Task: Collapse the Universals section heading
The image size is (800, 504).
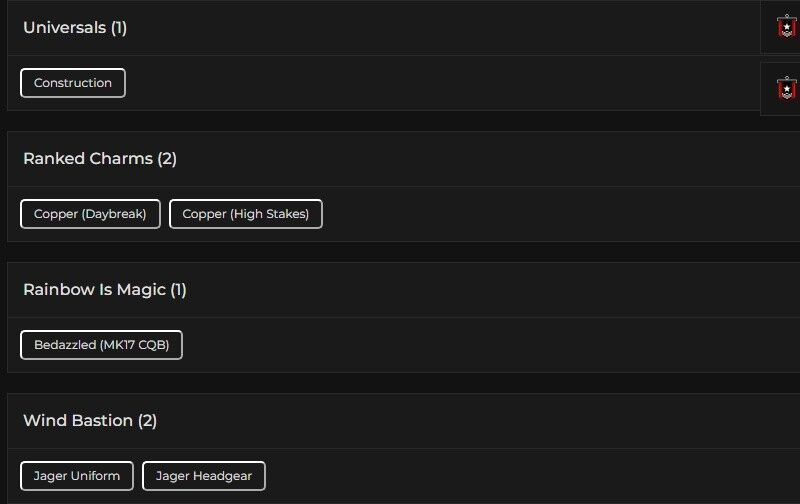Action: coord(64,28)
